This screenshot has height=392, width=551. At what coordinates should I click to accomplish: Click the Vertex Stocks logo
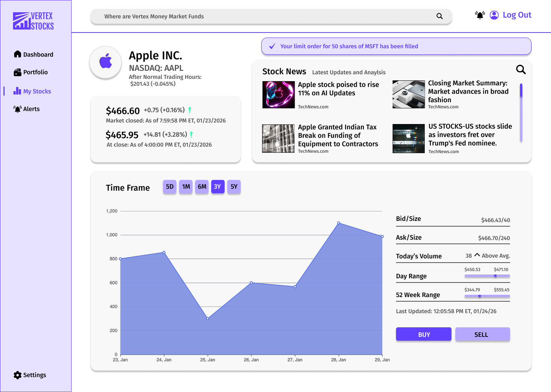pyautogui.click(x=33, y=21)
